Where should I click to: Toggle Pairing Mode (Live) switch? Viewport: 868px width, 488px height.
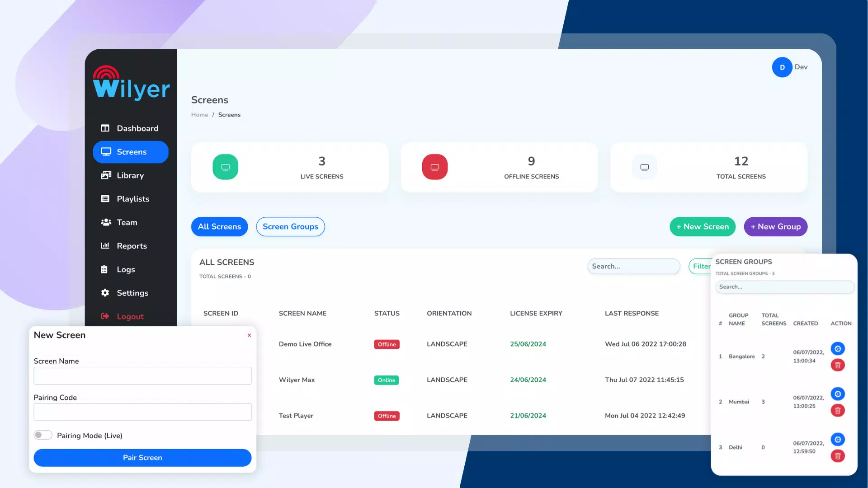pos(43,435)
